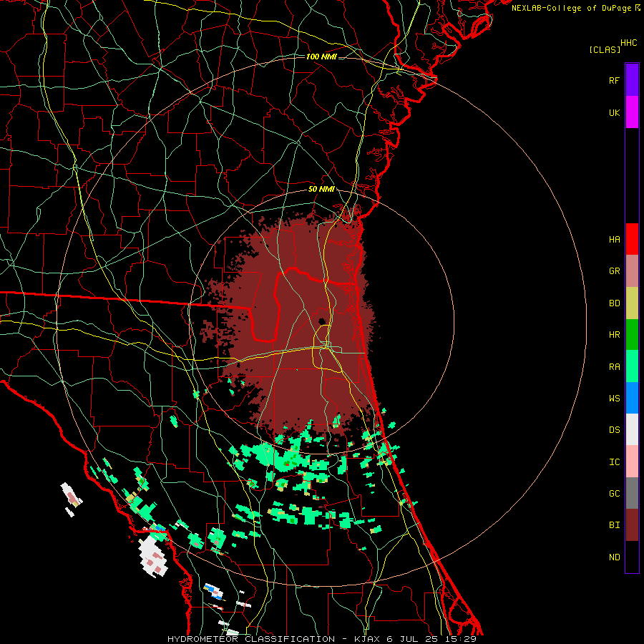Viewport: 644px width, 644px height.
Task: Click the magenta UK legend color swatch
Action: (632, 112)
